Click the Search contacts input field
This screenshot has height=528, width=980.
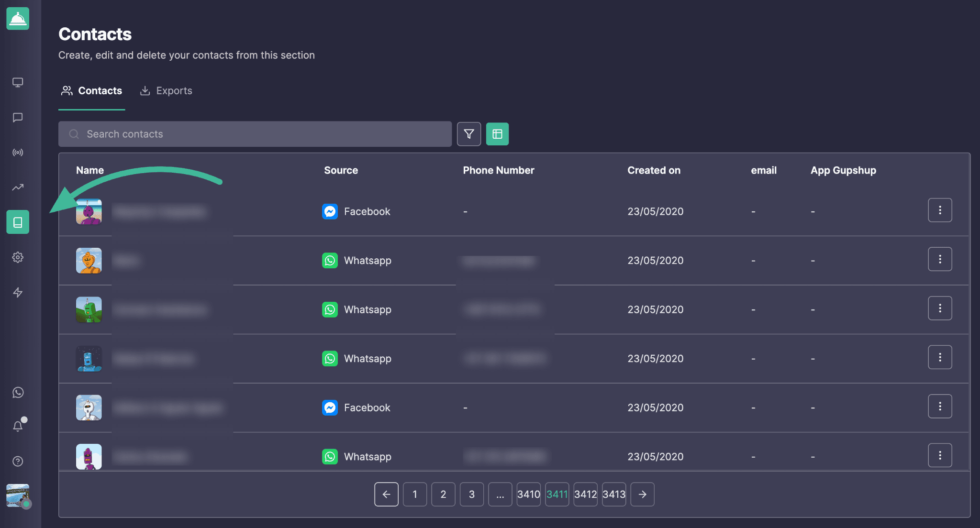click(255, 134)
